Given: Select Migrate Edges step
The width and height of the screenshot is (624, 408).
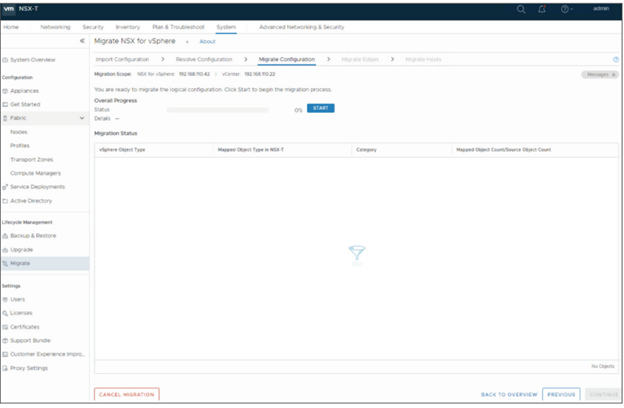Looking at the screenshot, I should [360, 59].
